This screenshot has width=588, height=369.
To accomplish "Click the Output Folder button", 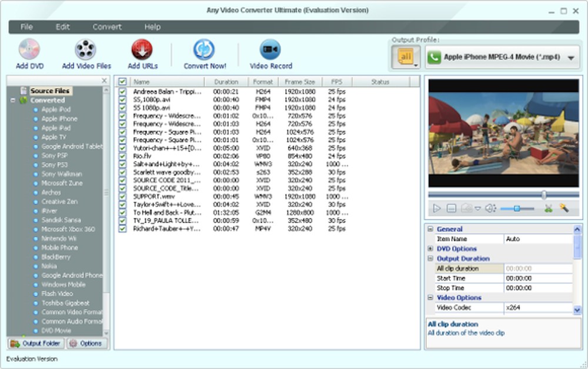I will coord(35,343).
